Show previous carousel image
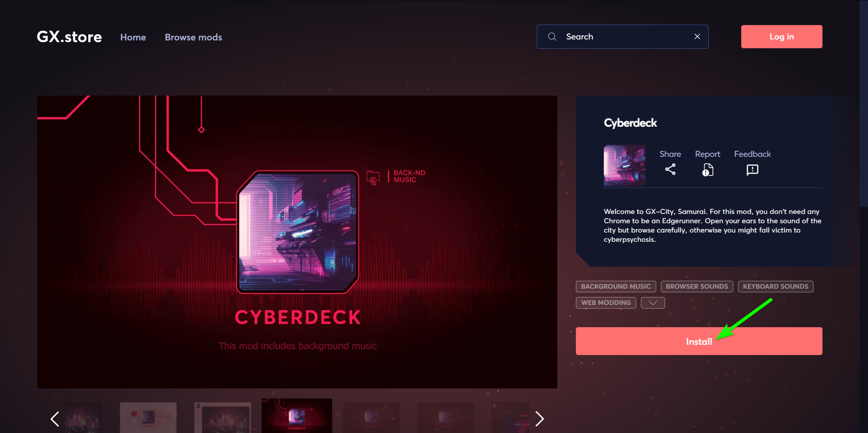This screenshot has height=433, width=868. coord(55,419)
